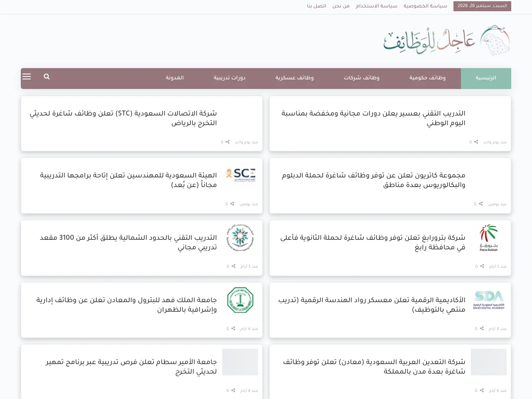
Task: Open article مجموعة كاتريون وظائف شاغرة
Action: click(373, 180)
